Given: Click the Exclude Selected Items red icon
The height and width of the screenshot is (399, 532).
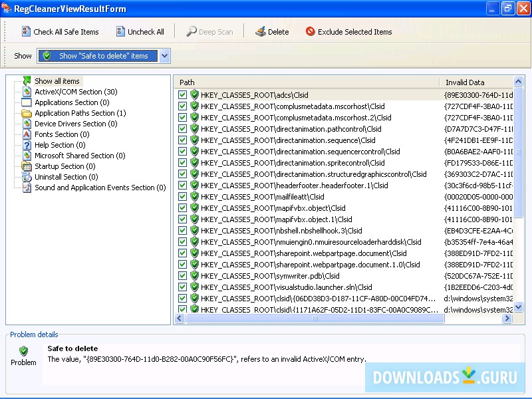Looking at the screenshot, I should click(310, 31).
